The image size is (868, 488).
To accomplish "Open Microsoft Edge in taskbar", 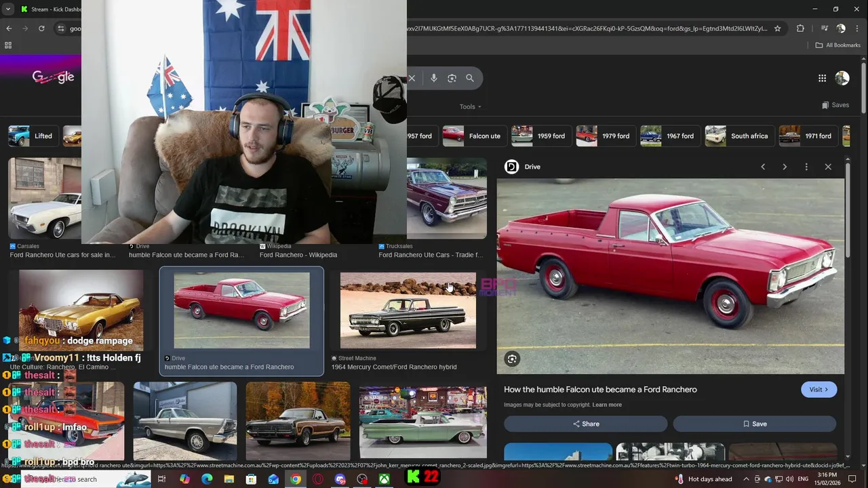I will [x=207, y=479].
